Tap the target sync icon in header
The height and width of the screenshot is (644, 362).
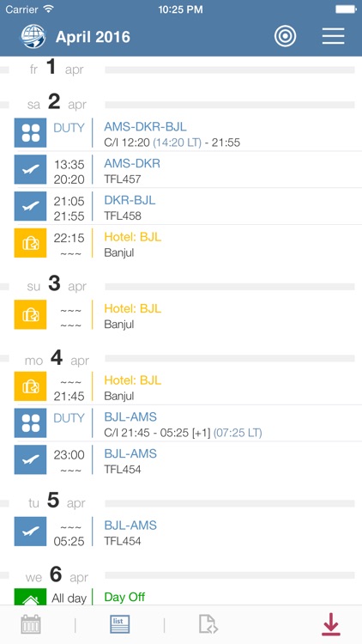(286, 37)
